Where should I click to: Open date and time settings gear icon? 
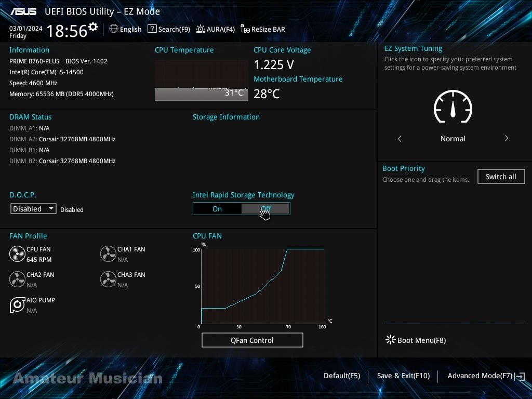[93, 27]
